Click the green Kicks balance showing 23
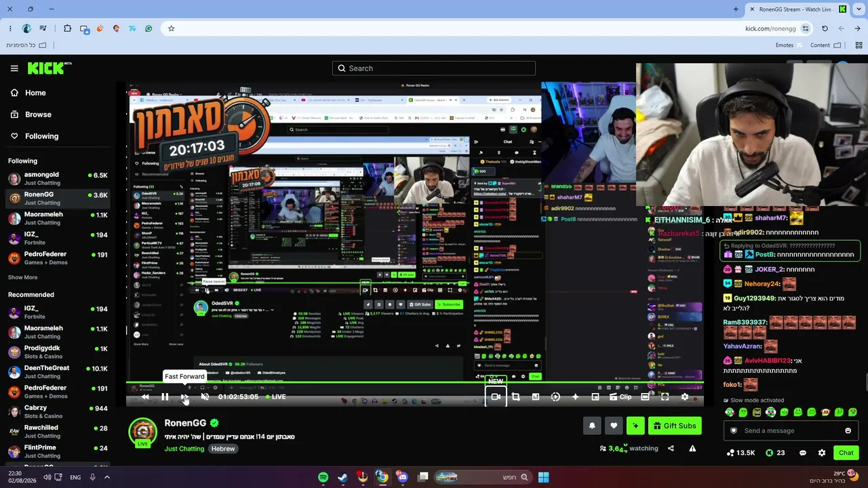 [775, 453]
